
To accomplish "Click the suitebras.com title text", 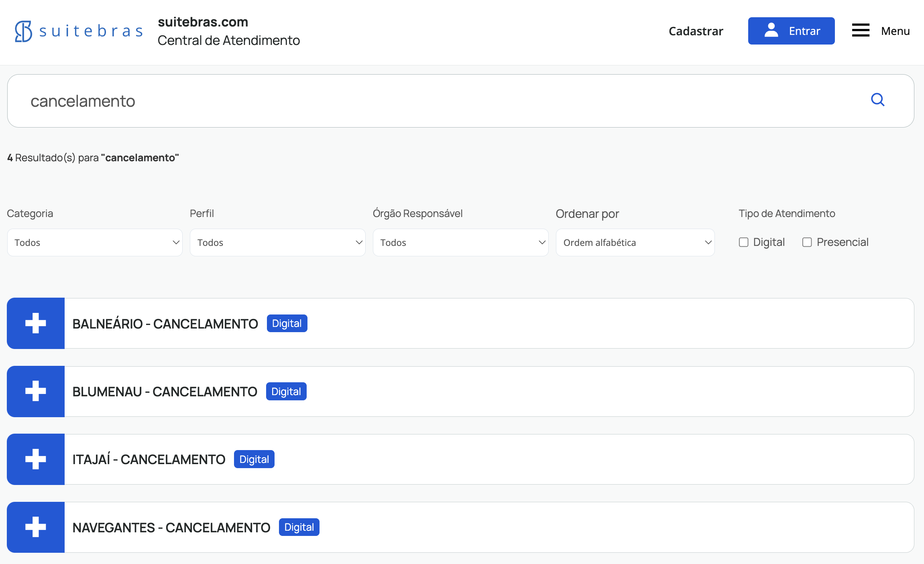I will (203, 22).
